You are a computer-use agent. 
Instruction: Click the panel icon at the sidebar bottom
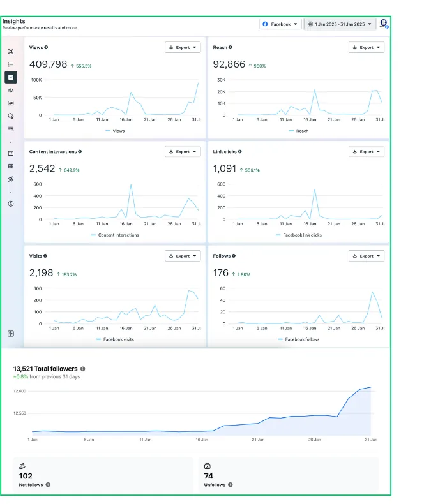click(x=11, y=334)
